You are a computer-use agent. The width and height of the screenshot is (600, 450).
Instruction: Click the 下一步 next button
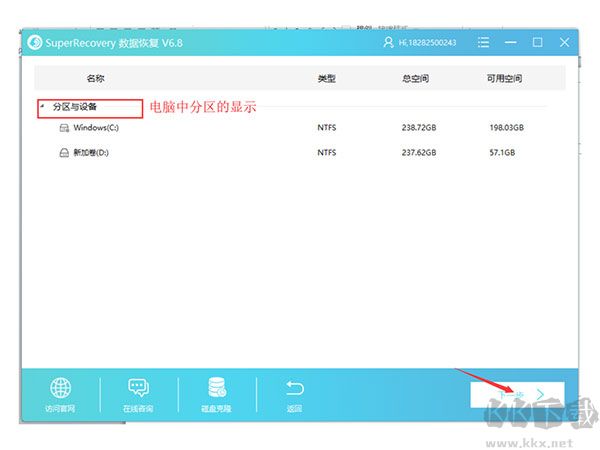pyautogui.click(x=517, y=394)
